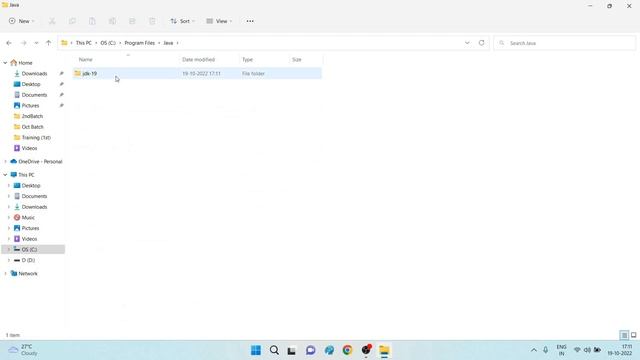This screenshot has height=360, width=640.
Task: Expand Desktop under This PC
Action: click(x=9, y=186)
